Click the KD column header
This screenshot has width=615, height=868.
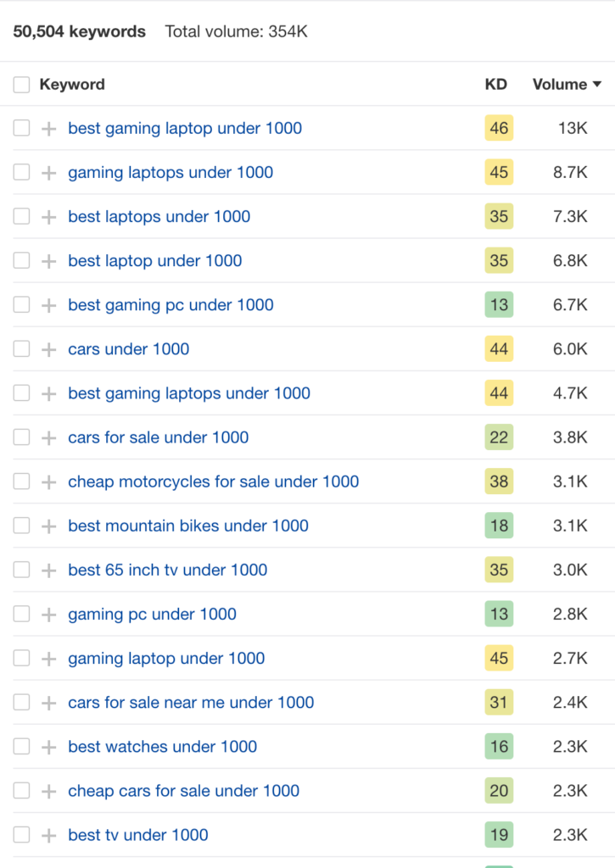496,84
